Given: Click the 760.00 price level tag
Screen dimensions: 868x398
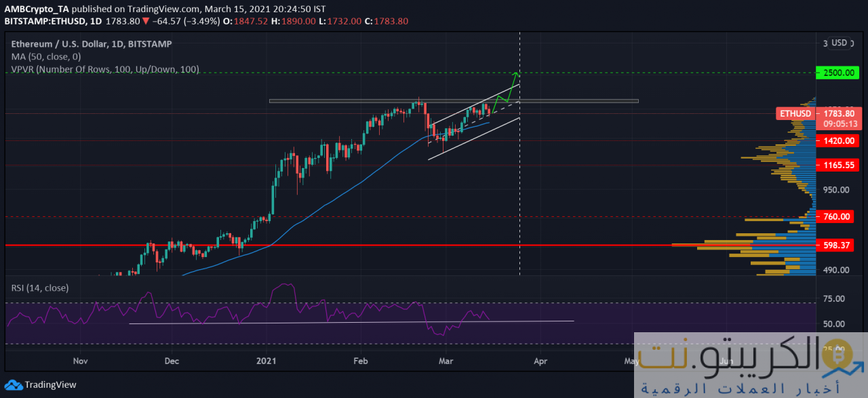Looking at the screenshot, I should [838, 216].
